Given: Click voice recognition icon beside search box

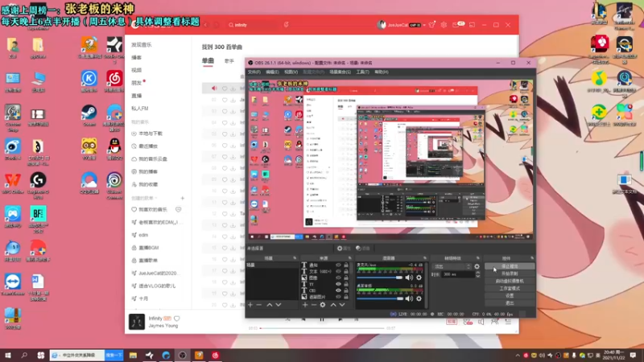Looking at the screenshot, I should [286, 25].
